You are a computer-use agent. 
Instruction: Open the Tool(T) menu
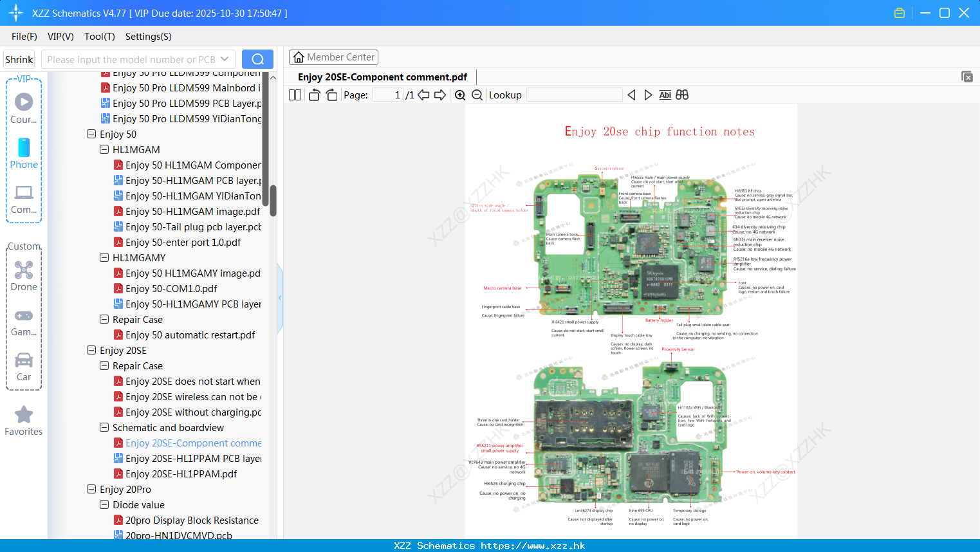99,37
